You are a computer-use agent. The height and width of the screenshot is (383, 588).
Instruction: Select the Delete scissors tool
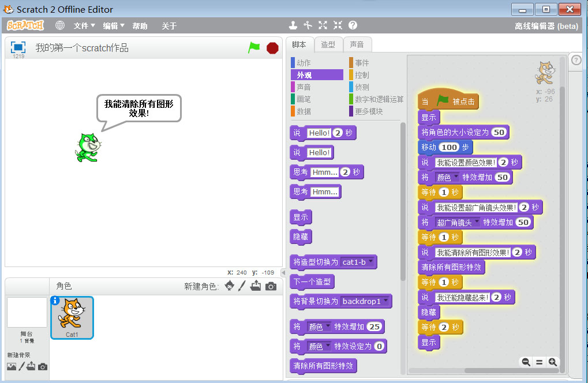308,25
